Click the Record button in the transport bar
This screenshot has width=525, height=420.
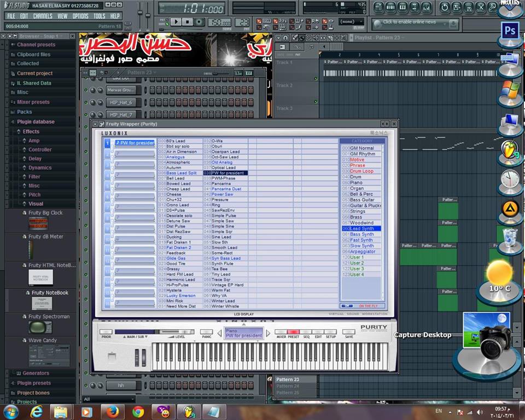200,22
